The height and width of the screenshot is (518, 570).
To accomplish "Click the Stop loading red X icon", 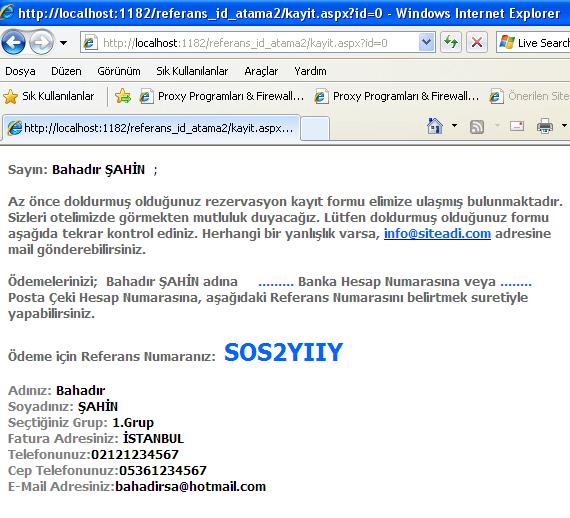I will click(477, 43).
